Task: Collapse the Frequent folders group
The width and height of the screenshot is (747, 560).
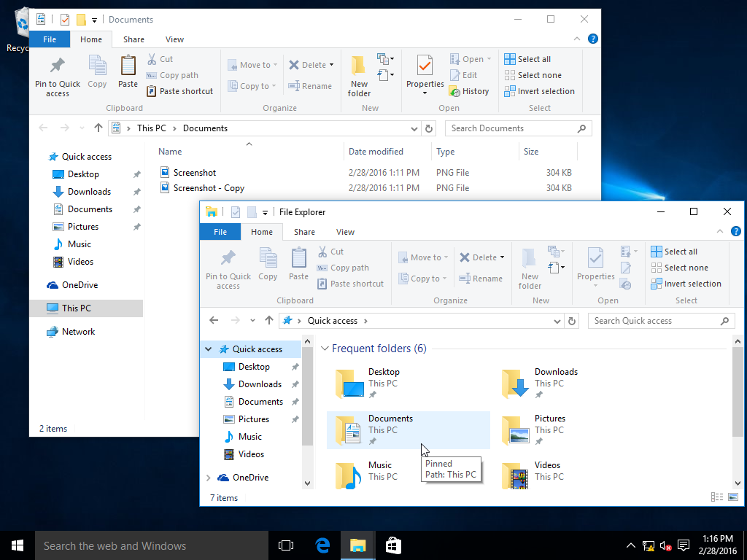Action: tap(325, 349)
